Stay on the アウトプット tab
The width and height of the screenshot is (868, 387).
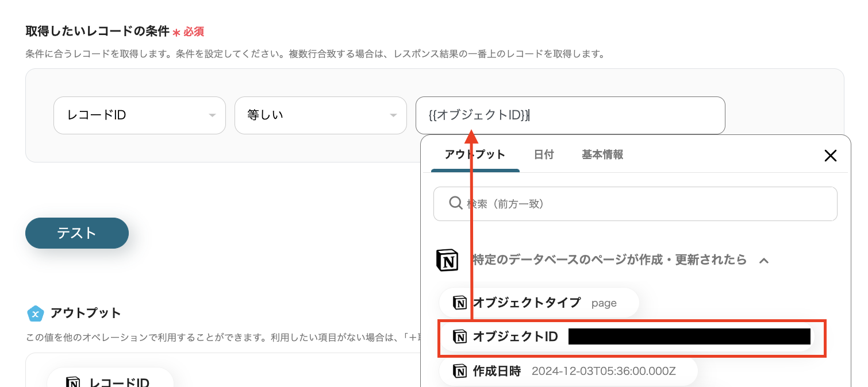coord(474,154)
